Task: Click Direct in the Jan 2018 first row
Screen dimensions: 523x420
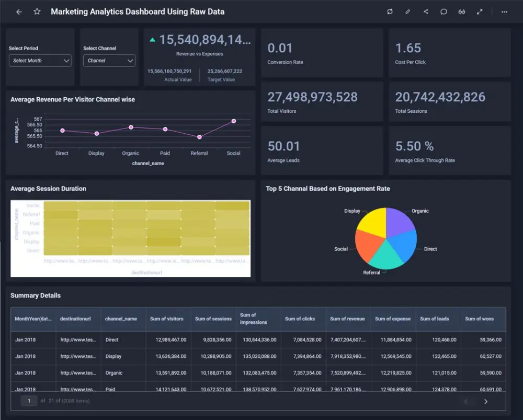Action: click(112, 340)
